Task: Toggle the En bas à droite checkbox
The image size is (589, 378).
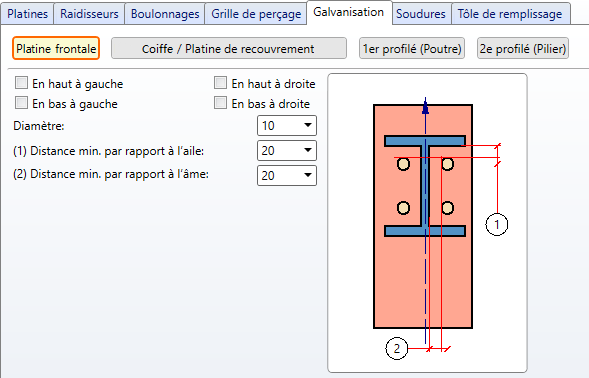Action: (220, 103)
